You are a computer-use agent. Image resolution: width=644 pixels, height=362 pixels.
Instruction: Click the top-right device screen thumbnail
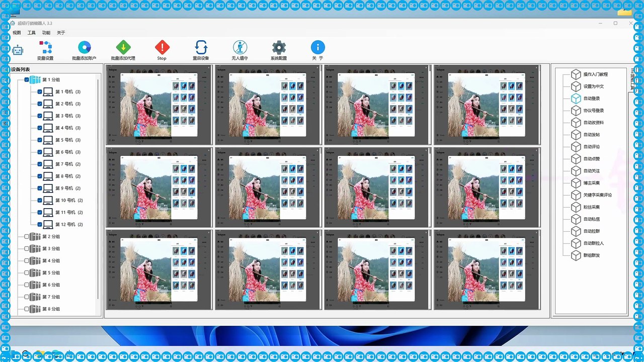[x=487, y=105]
